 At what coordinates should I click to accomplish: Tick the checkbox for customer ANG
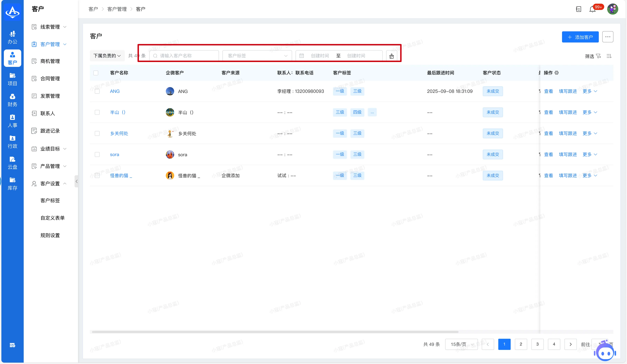pyautogui.click(x=97, y=91)
